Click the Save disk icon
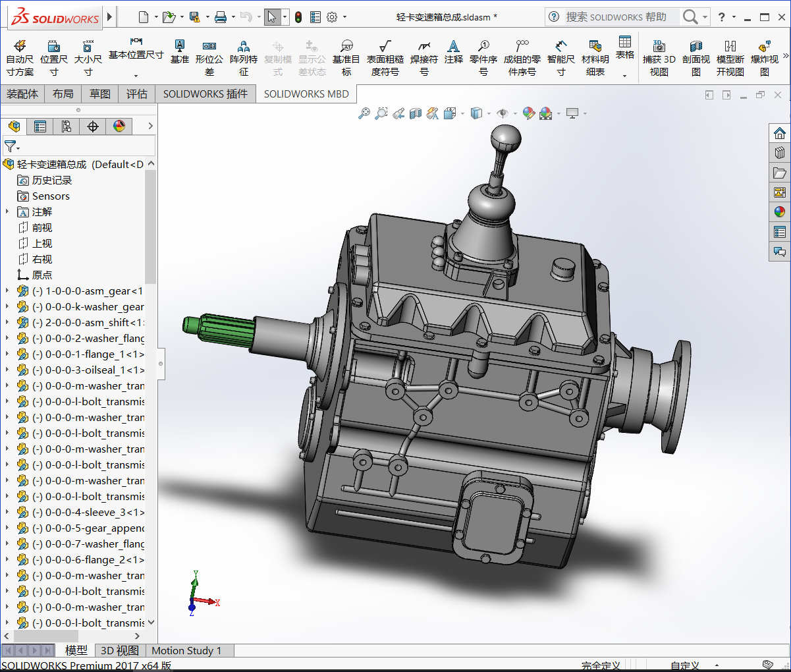 (194, 17)
